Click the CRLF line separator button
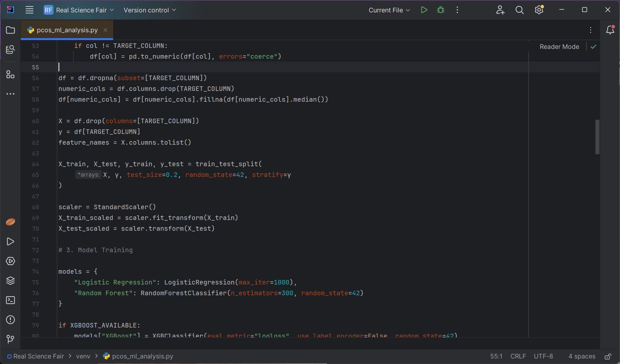This screenshot has width=620, height=364. [x=518, y=357]
